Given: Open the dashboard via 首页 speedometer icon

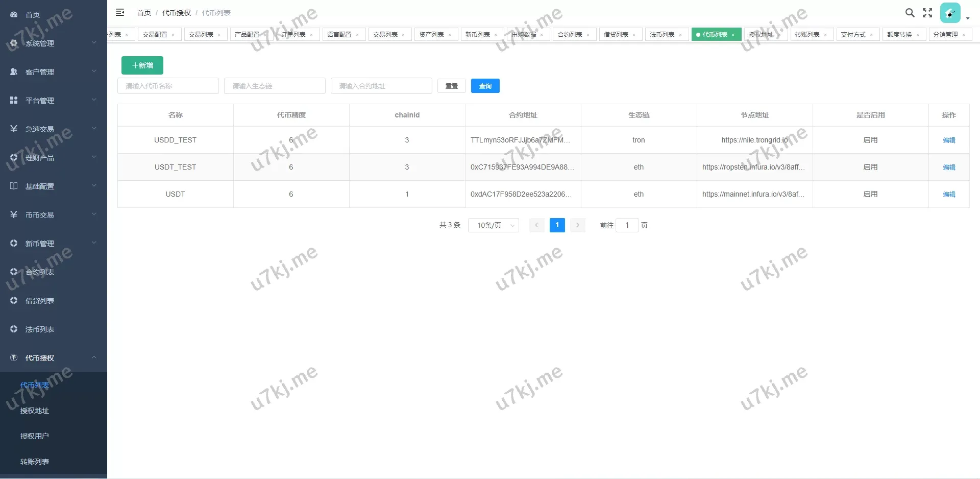Looking at the screenshot, I should tap(13, 14).
